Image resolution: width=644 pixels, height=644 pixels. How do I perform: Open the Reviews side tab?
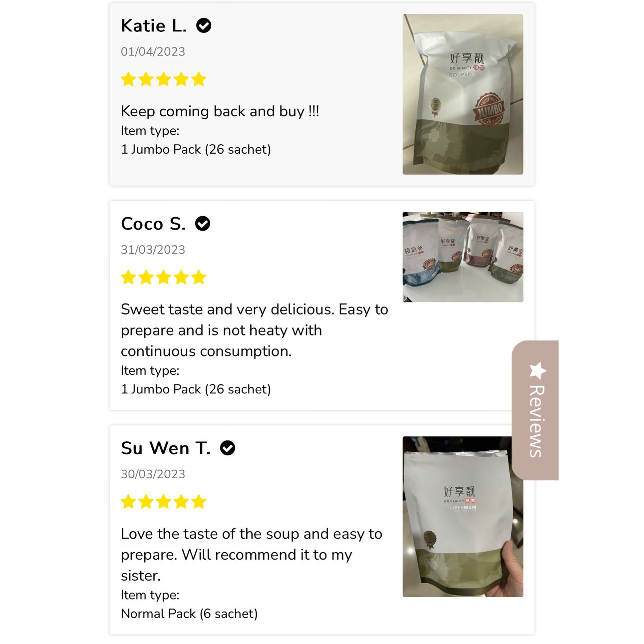pos(535,410)
